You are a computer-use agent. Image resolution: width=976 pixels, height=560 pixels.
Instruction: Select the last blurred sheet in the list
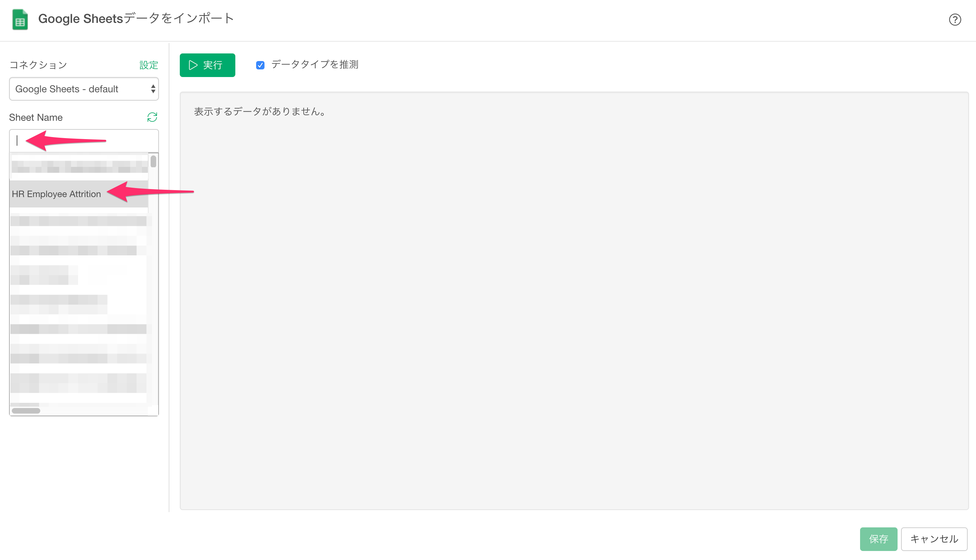79,383
